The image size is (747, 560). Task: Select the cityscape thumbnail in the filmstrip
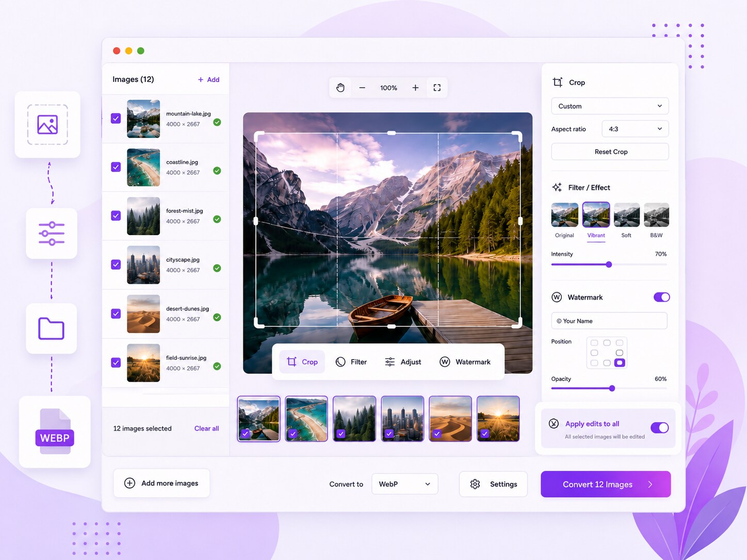point(402,419)
